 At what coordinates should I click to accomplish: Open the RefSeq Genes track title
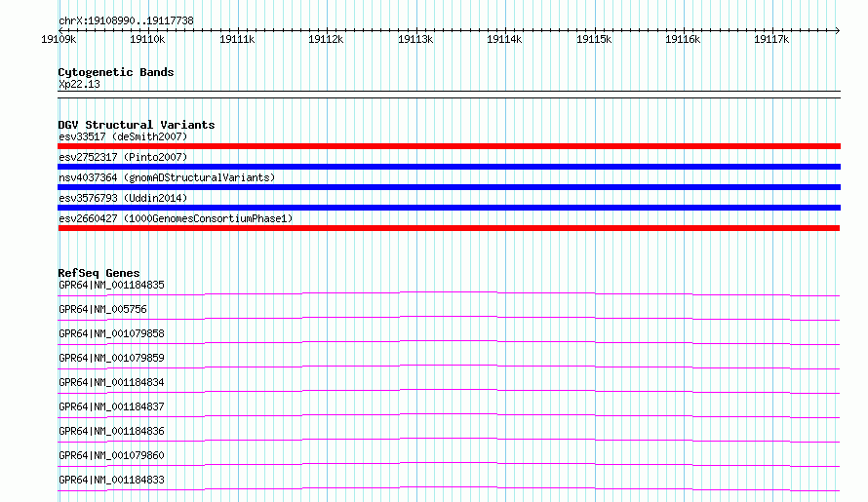point(99,273)
